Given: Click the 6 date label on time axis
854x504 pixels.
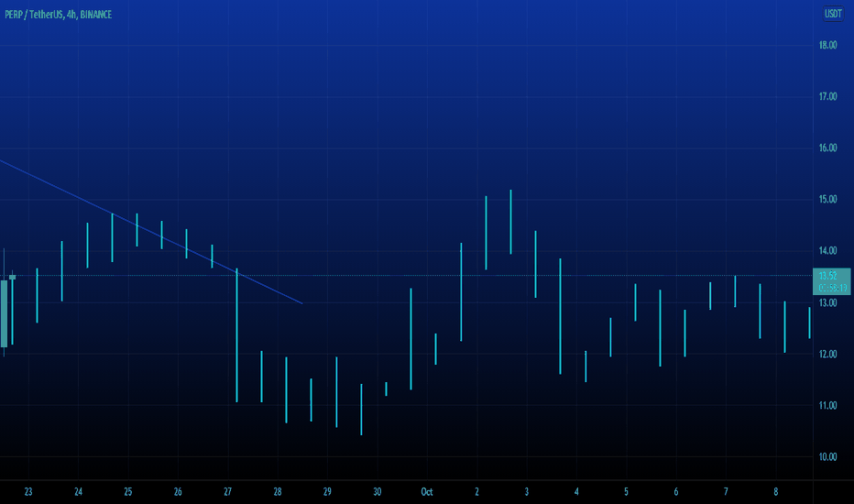Looking at the screenshot, I should (676, 492).
